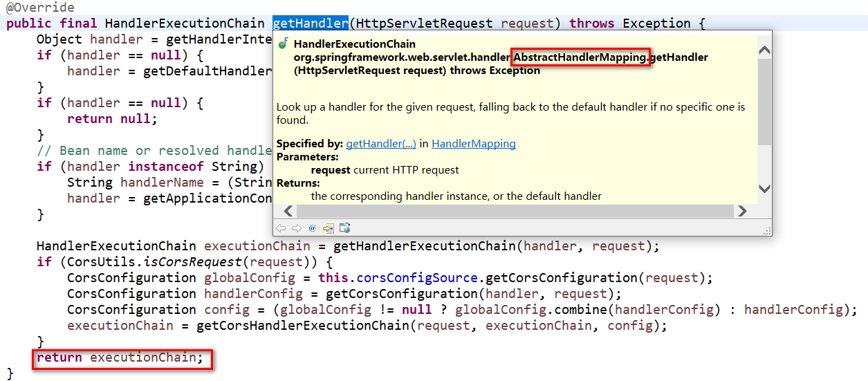Click the highlighted getHandler method name
This screenshot has width=868, height=381.
coord(311,23)
